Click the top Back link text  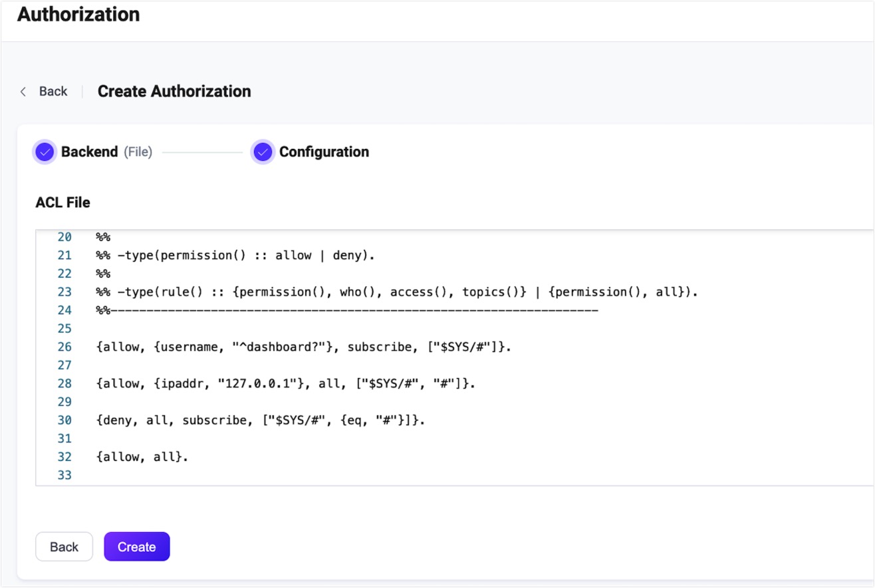click(53, 92)
